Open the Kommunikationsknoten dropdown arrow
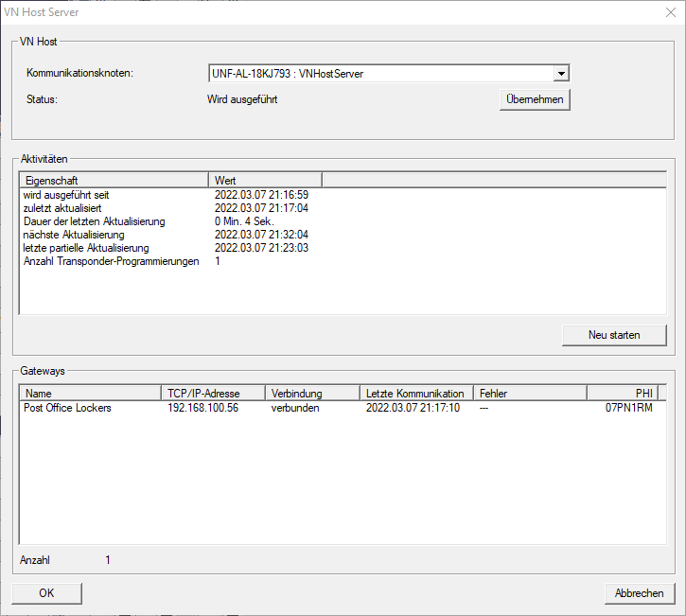Viewport: 686px width, 616px height. coord(560,74)
